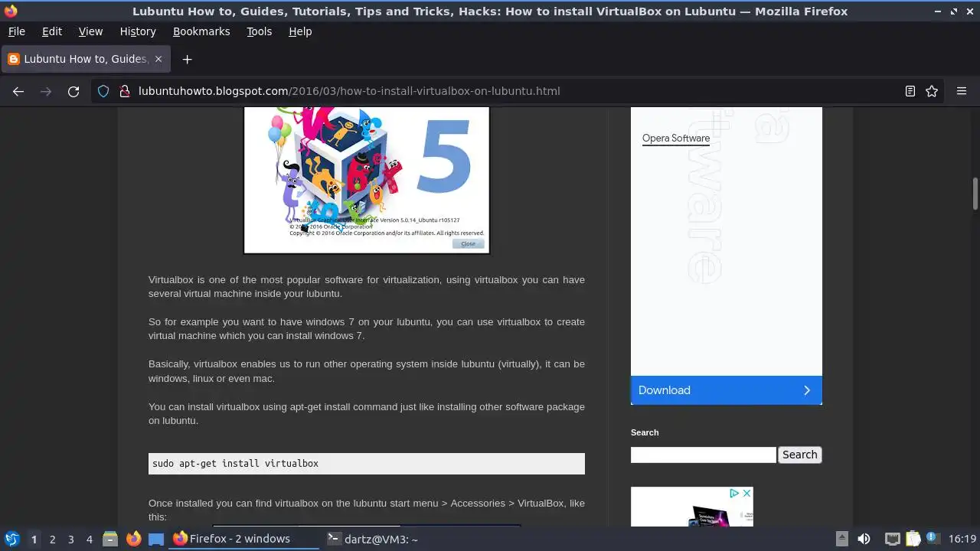Click the AdChoices icon on lower ad
Viewport: 980px width, 551px height.
733,494
